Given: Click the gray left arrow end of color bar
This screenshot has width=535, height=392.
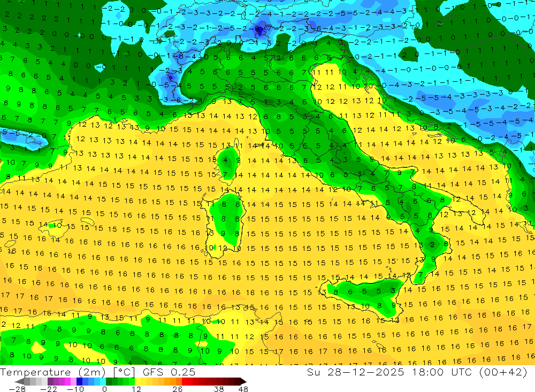Looking at the screenshot, I should 19,382.
